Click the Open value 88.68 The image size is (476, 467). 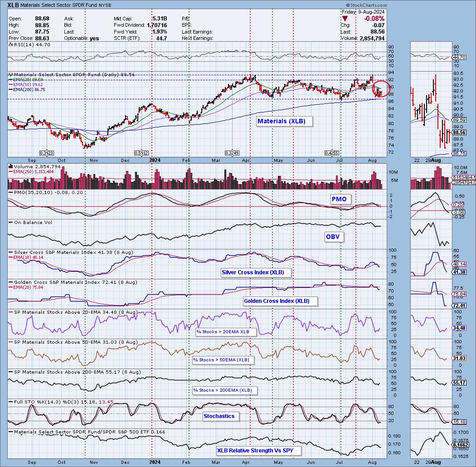[x=42, y=19]
